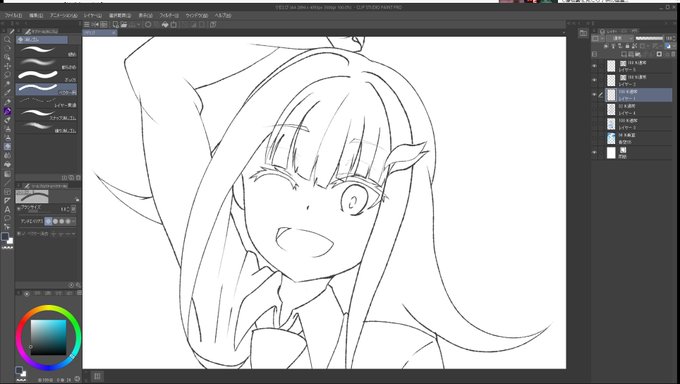Open the フィルター menu
The image size is (680, 384).
pos(169,15)
